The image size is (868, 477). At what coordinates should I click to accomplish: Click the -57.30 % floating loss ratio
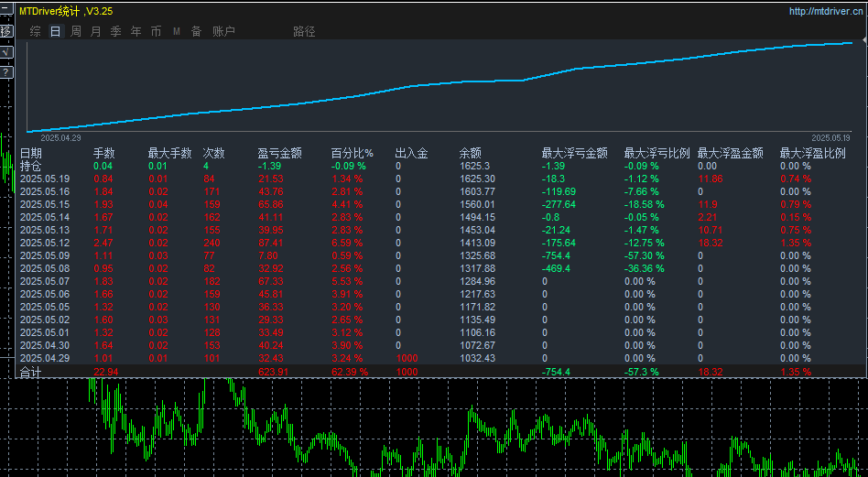pyautogui.click(x=645, y=255)
